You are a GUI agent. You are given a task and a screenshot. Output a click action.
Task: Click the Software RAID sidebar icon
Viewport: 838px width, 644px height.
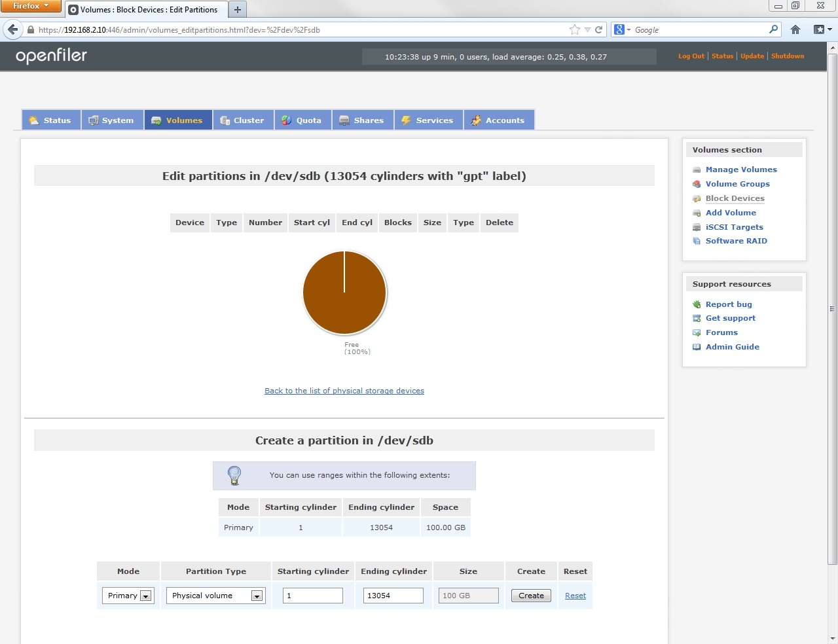pyautogui.click(x=697, y=241)
